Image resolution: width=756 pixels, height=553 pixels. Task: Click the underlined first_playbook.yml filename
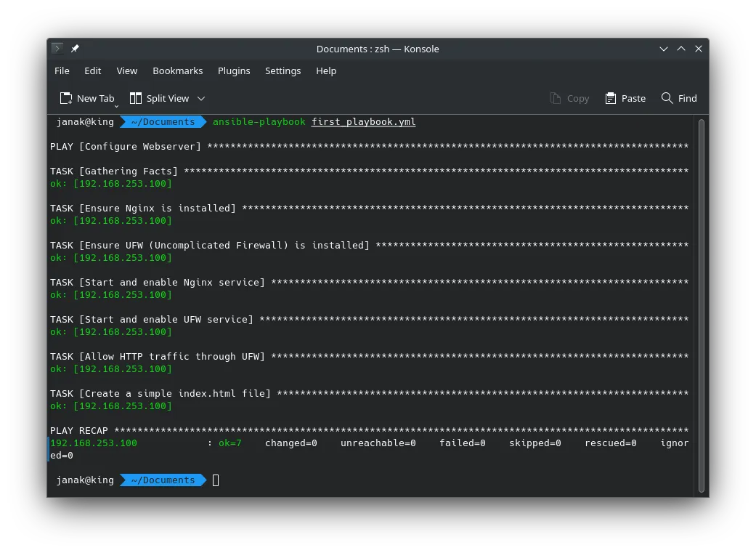click(x=363, y=122)
